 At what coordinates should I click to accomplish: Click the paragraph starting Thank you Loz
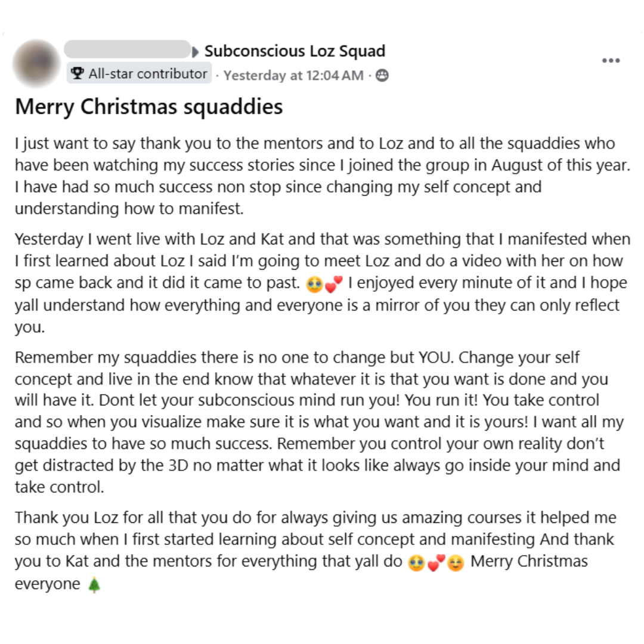pos(315,550)
